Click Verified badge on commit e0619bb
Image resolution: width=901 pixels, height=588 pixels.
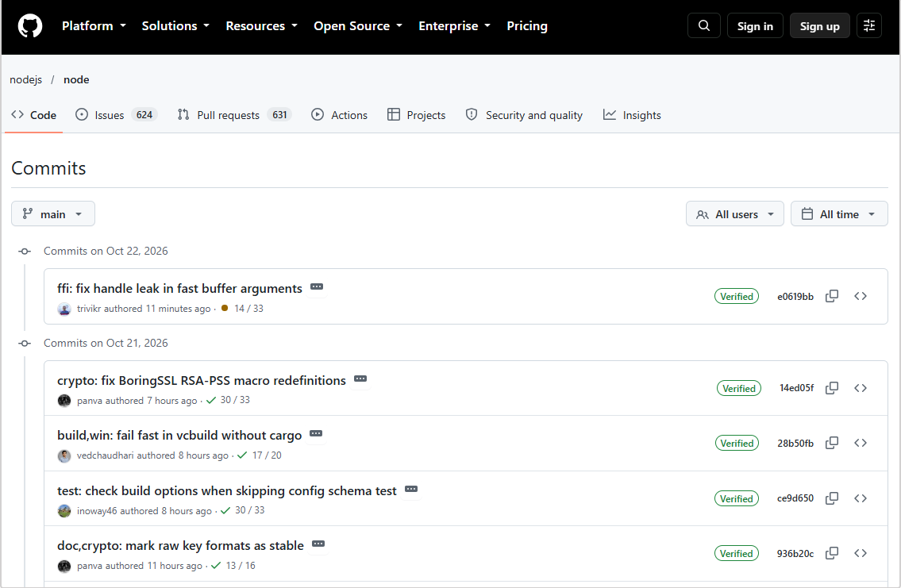click(x=737, y=296)
